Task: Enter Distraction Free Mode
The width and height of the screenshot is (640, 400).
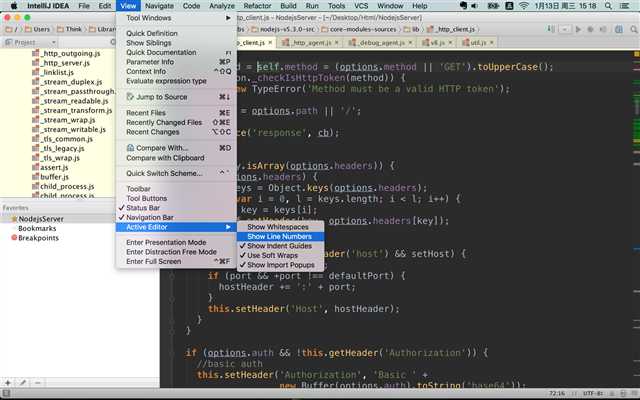Action: coord(176,252)
